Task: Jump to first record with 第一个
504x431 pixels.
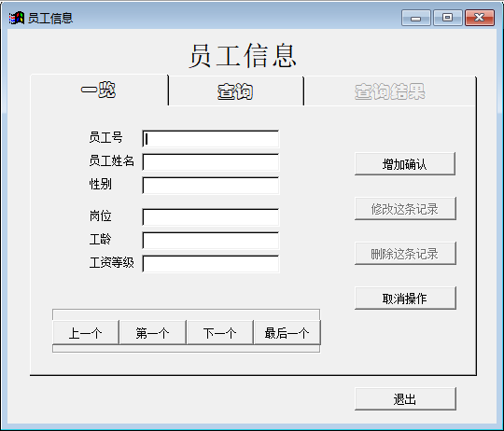Action: tap(153, 332)
